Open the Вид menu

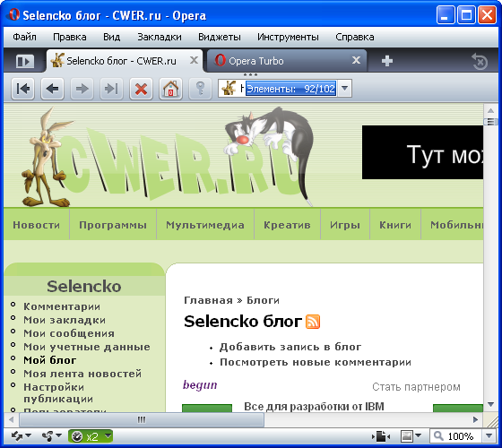click(x=111, y=37)
